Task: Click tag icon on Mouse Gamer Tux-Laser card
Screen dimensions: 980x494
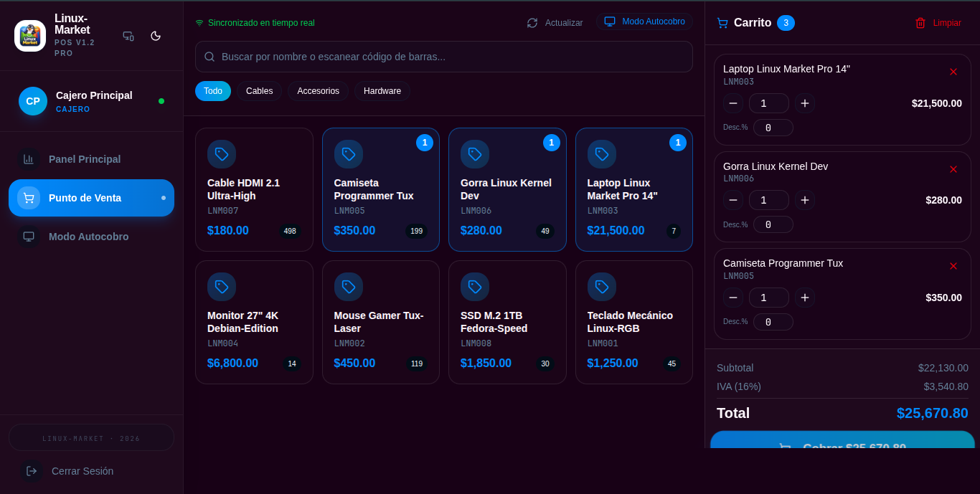Action: tap(349, 287)
